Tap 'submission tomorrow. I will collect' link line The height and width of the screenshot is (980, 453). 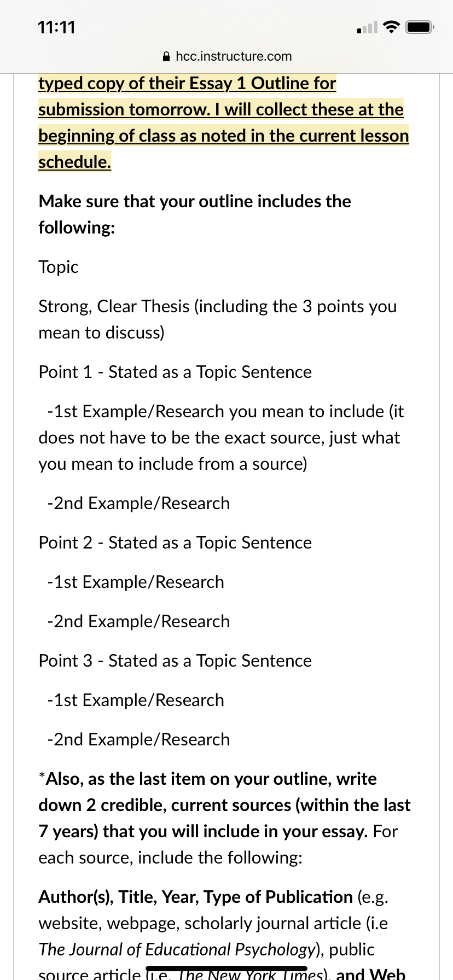tap(221, 109)
